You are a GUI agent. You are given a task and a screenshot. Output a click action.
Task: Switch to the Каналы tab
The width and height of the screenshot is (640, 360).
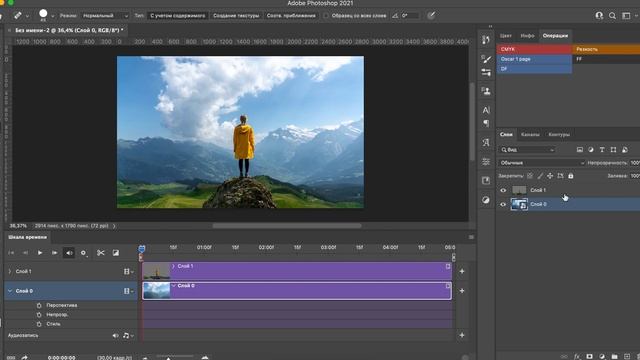530,134
